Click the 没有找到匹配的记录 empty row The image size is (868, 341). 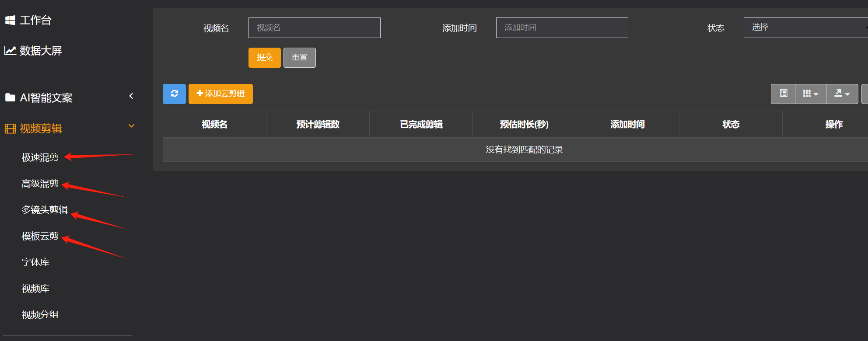515,150
